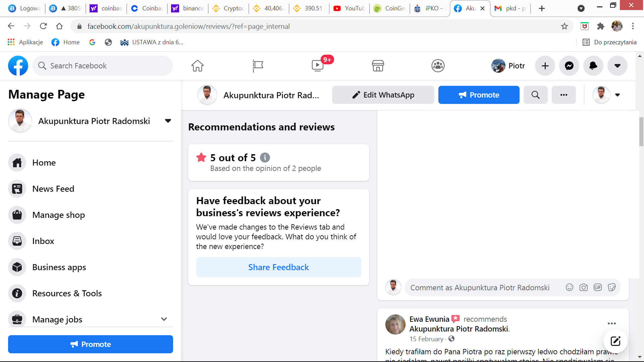Viewport: 644px width, 362px height.
Task: Open Business apps in the sidebar
Action: [91, 267]
